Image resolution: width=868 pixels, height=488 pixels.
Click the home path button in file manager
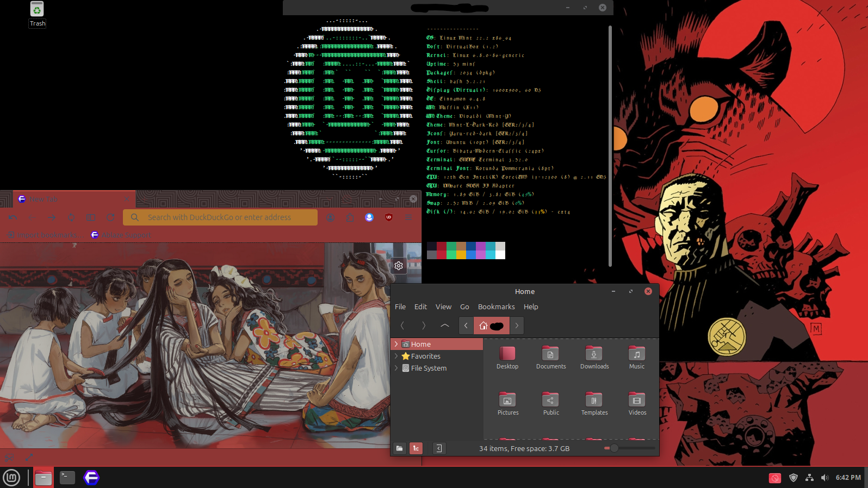click(x=492, y=326)
